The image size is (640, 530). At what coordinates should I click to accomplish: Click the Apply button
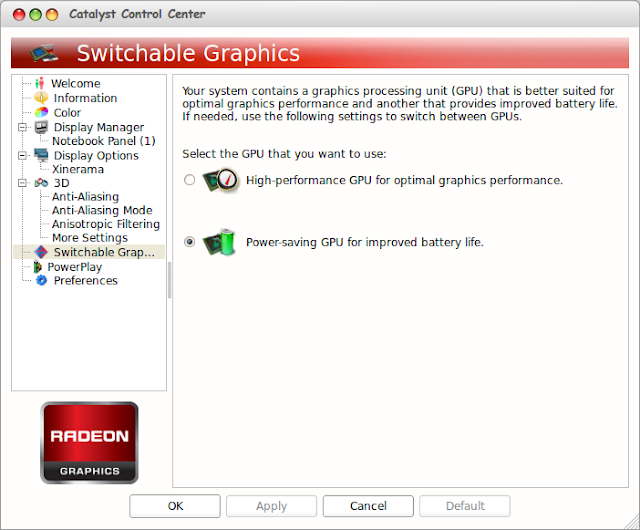pyautogui.click(x=271, y=506)
